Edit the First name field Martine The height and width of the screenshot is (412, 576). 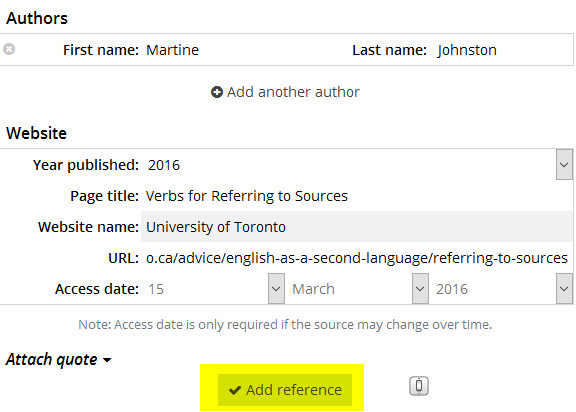click(242, 50)
